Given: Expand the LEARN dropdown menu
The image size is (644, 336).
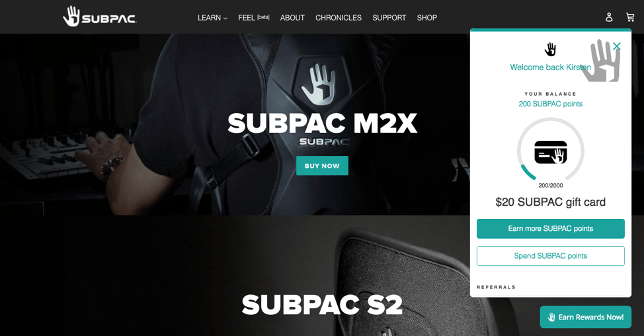Looking at the screenshot, I should click(x=212, y=18).
